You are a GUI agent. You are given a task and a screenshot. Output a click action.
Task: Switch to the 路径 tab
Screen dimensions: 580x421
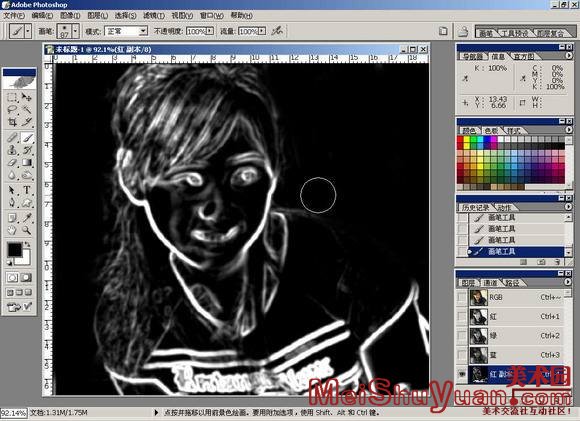(x=513, y=283)
